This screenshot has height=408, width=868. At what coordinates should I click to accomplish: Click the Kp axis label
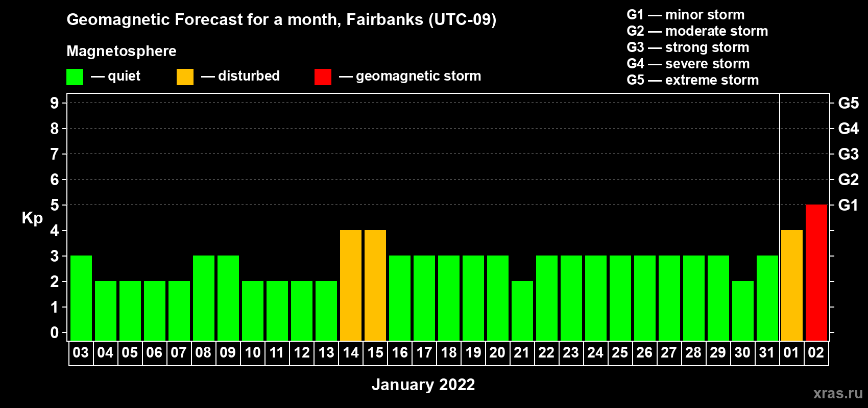coord(32,218)
